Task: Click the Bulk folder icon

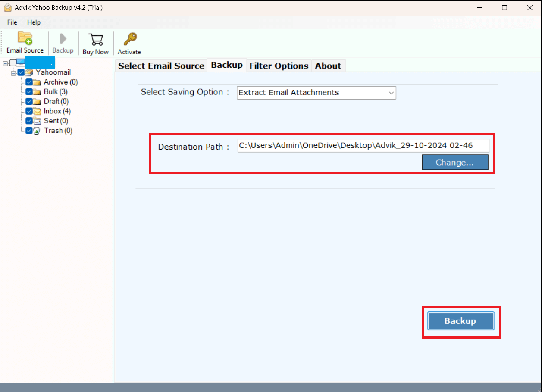Action: [37, 92]
